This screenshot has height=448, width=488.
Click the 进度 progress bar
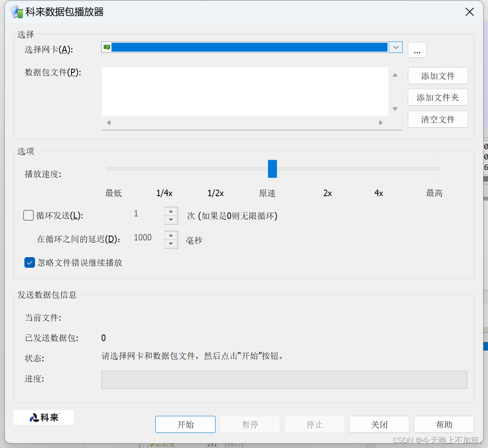click(284, 379)
